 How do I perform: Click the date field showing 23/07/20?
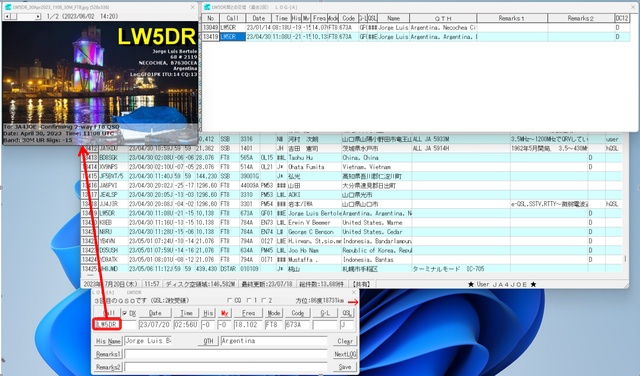155,325
